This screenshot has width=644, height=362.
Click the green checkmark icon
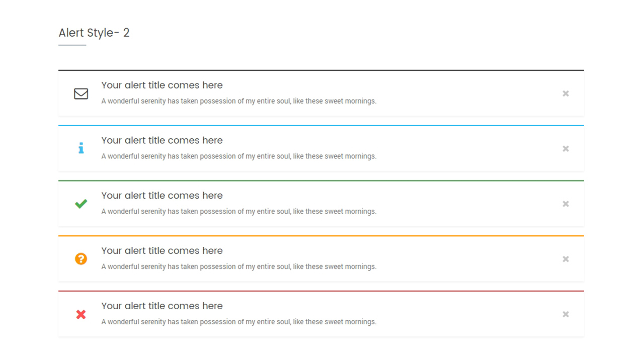pyautogui.click(x=81, y=204)
